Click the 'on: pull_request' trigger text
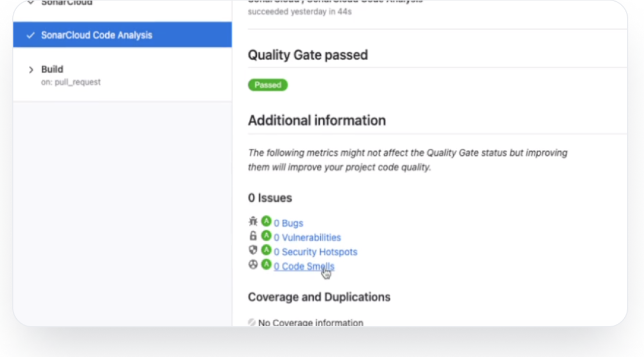 pos(71,82)
